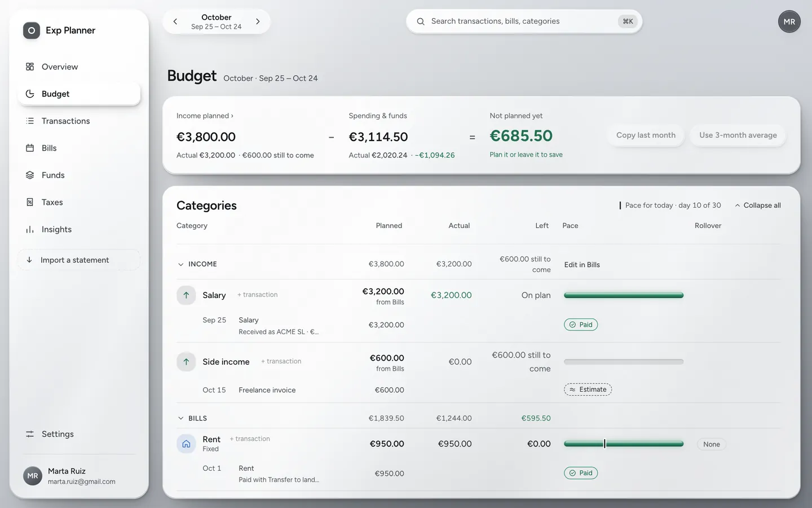
Task: Click the Salary pace progress bar
Action: 624,295
